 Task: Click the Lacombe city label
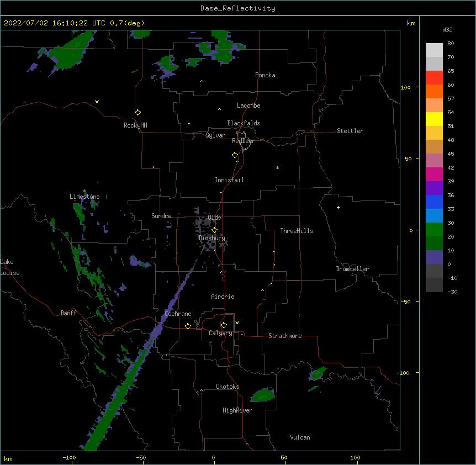pos(248,105)
